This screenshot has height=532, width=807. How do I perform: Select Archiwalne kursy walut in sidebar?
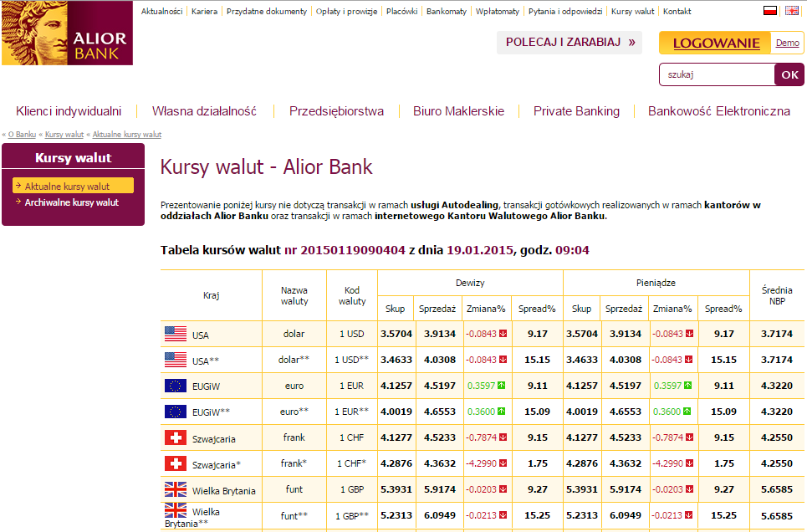[72, 202]
